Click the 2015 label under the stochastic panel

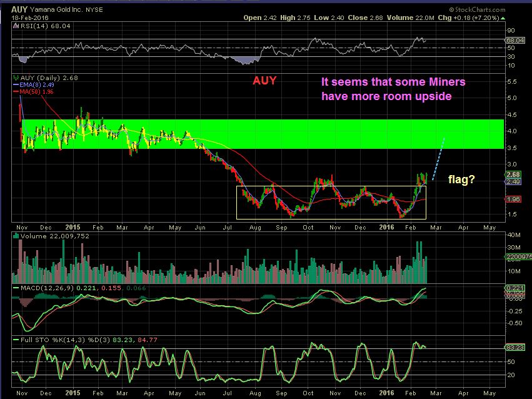tap(73, 393)
